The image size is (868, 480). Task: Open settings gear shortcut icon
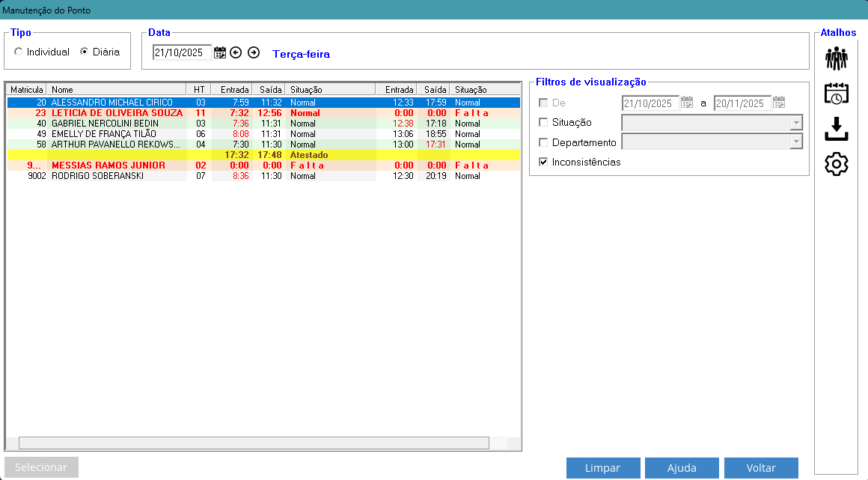click(836, 164)
